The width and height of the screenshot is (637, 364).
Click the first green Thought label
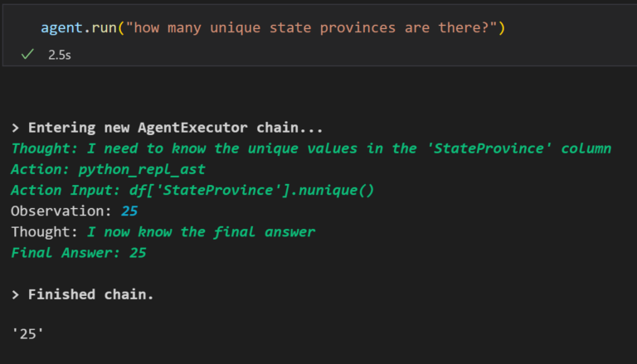coord(41,149)
